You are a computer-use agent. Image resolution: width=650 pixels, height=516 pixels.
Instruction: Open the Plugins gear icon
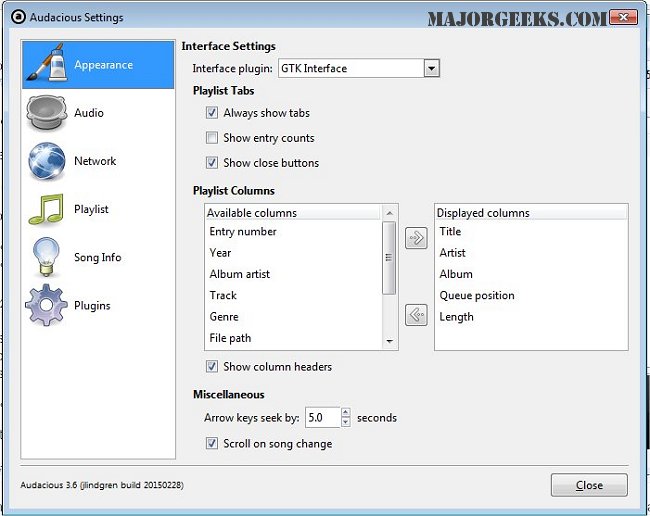(x=46, y=305)
